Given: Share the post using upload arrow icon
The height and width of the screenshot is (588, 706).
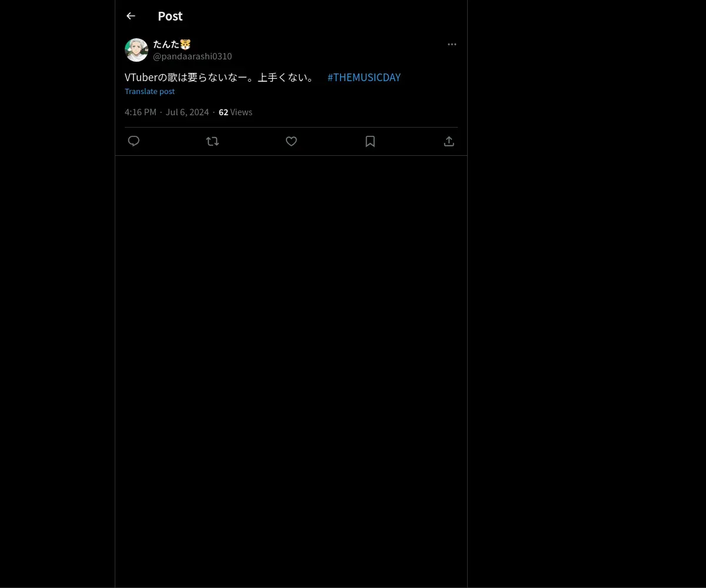Looking at the screenshot, I should pyautogui.click(x=449, y=141).
